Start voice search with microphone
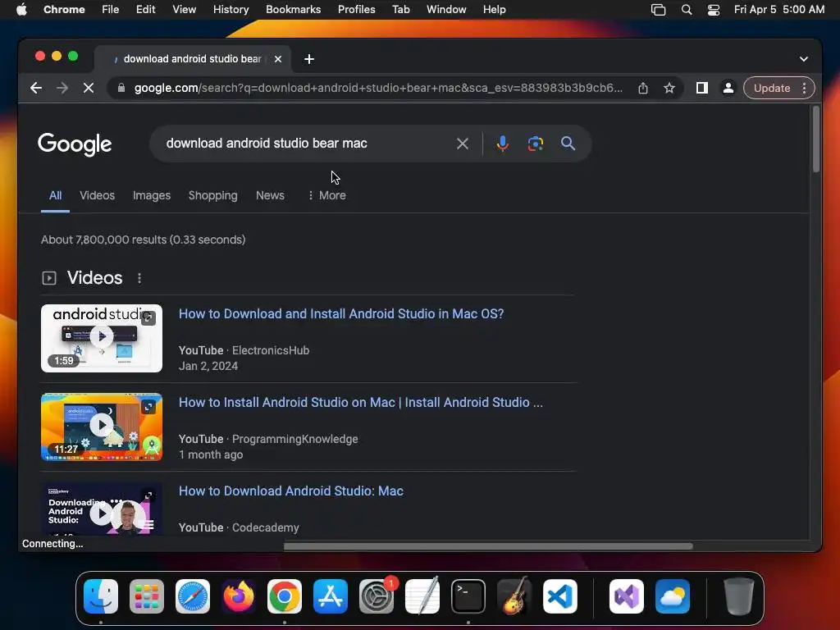 503,144
